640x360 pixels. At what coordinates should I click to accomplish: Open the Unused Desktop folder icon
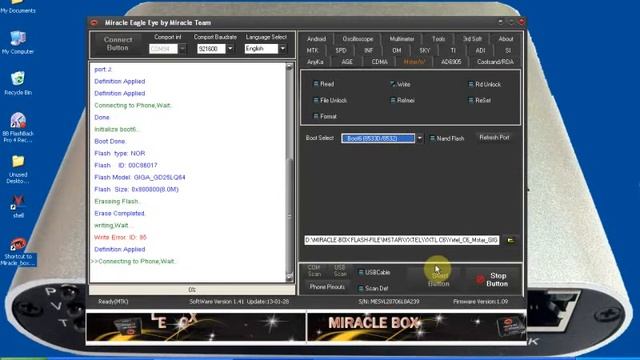coord(18,169)
